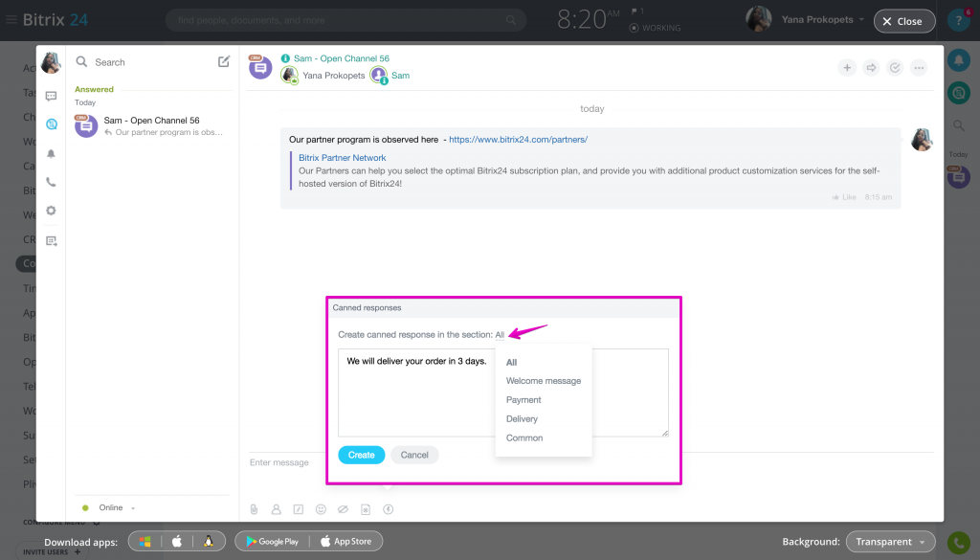Image resolution: width=980 pixels, height=560 pixels.
Task: Click the lightning bolt quick answers icon
Action: 389,509
